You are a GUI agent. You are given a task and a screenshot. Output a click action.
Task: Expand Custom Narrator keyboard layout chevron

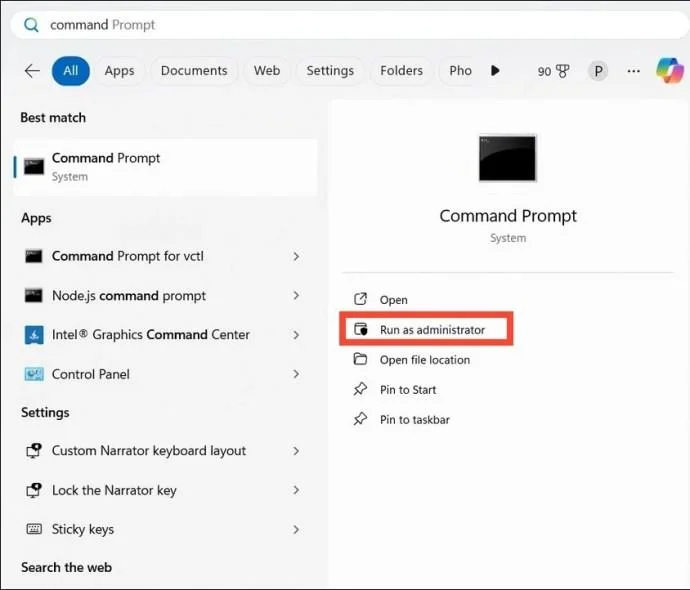[296, 451]
